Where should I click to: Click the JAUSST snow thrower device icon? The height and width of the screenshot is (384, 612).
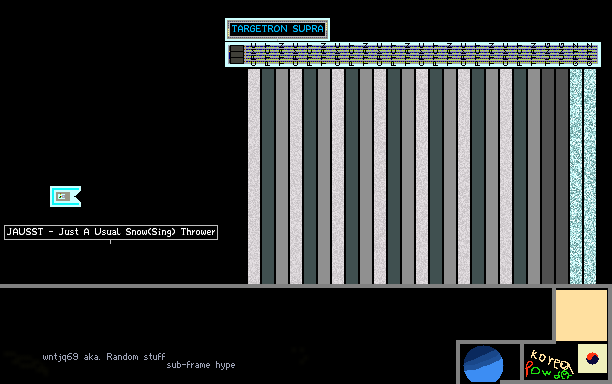pos(66,196)
